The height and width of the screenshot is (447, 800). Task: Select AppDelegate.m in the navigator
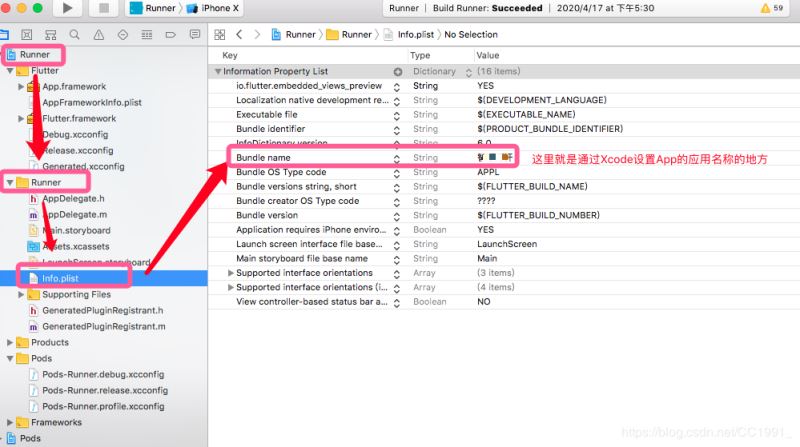[73, 214]
